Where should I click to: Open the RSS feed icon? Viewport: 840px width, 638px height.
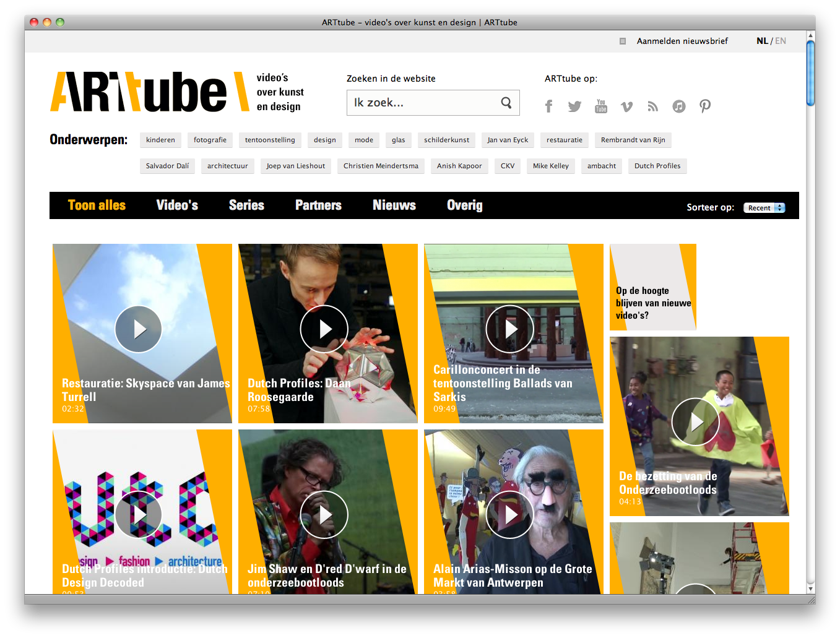(x=652, y=106)
